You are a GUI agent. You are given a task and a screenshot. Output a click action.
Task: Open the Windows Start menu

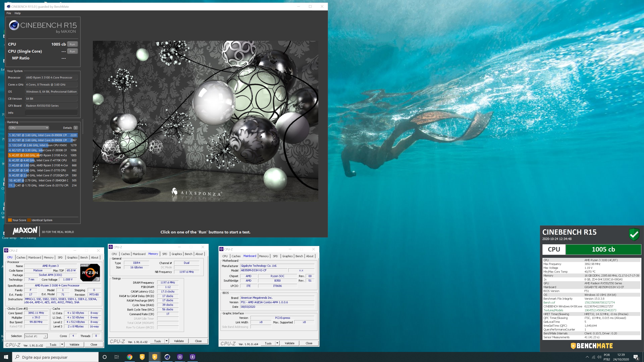point(6,357)
